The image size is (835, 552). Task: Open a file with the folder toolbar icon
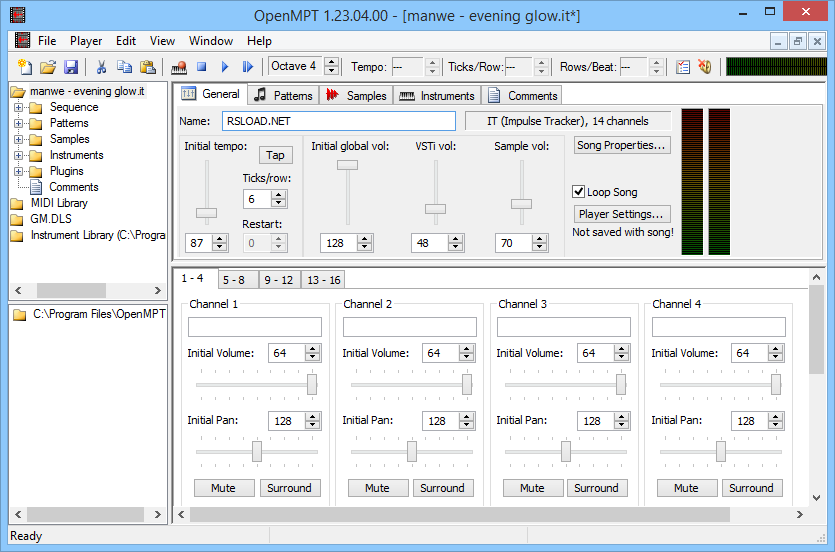click(x=48, y=67)
